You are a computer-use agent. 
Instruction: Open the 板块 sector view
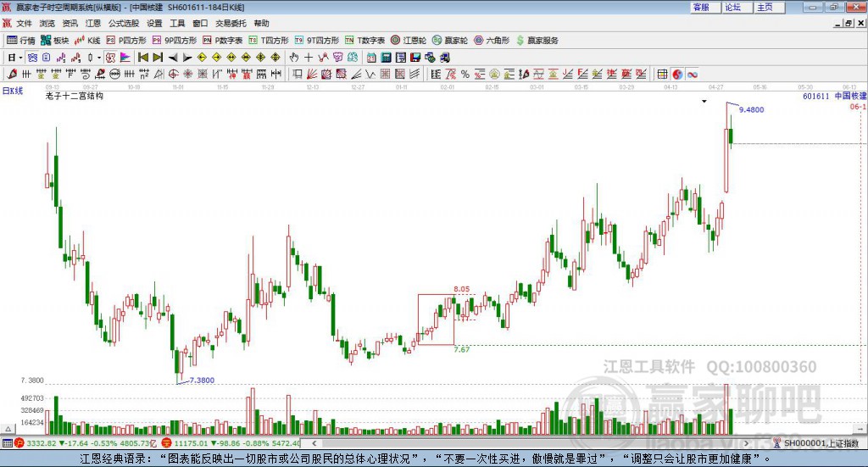coord(54,41)
